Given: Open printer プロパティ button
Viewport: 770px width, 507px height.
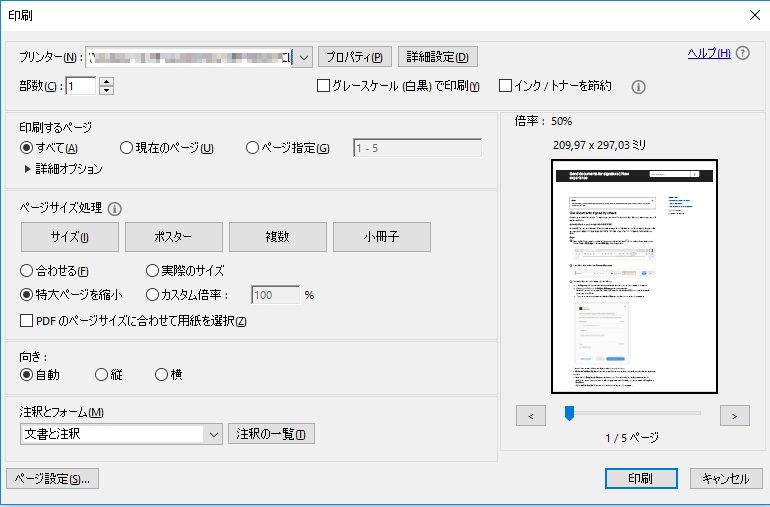Looking at the screenshot, I should 355,57.
